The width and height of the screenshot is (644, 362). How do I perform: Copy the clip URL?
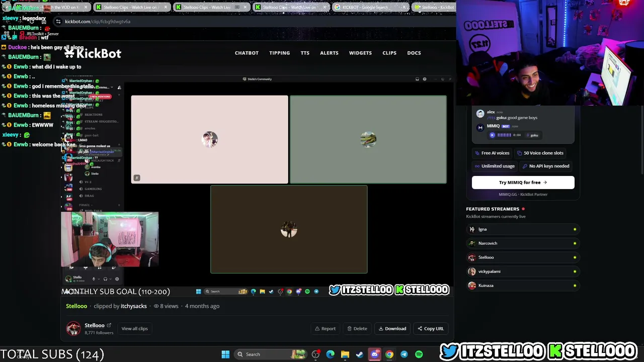tap(431, 329)
